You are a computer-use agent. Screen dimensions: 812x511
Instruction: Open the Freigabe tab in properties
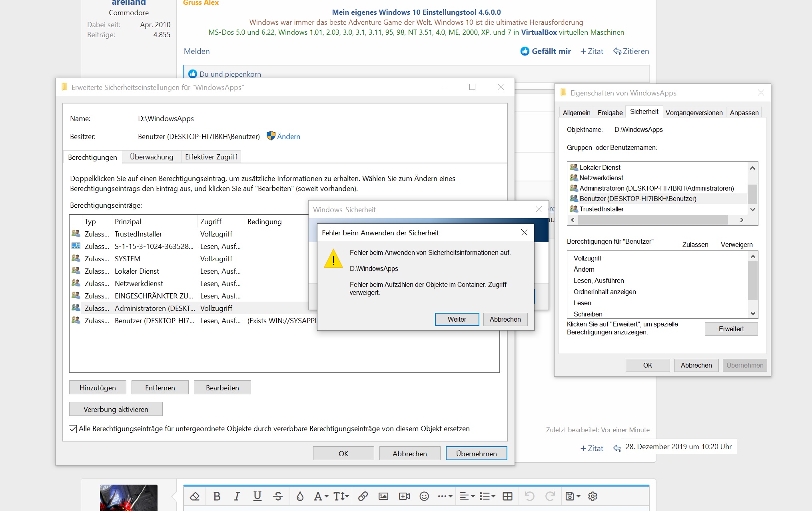(610, 113)
